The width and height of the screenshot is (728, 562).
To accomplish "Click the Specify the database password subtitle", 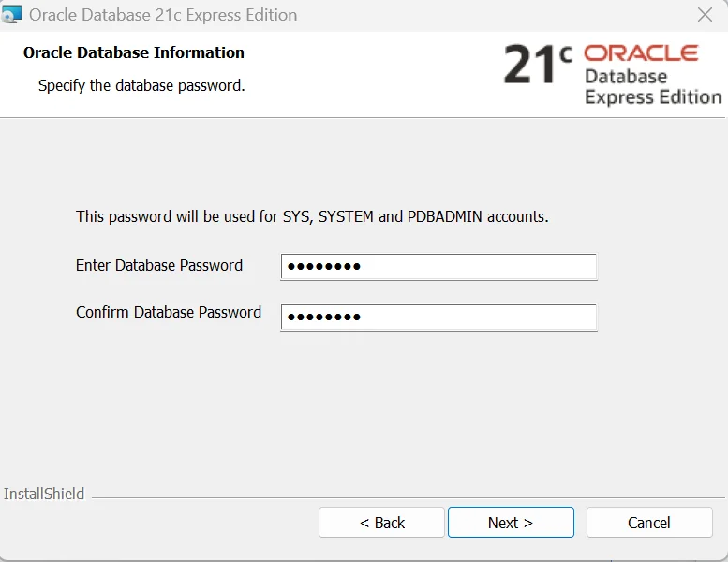I will [x=141, y=86].
